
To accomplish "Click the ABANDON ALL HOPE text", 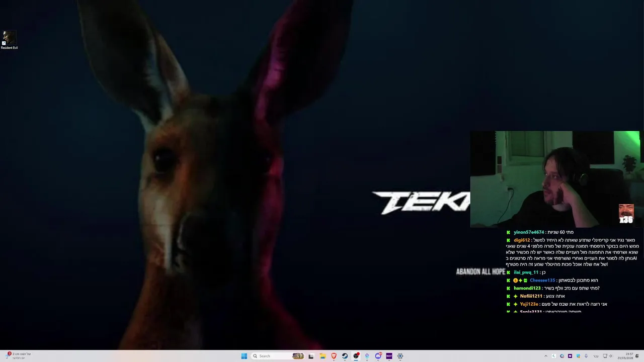I will coord(480,271).
